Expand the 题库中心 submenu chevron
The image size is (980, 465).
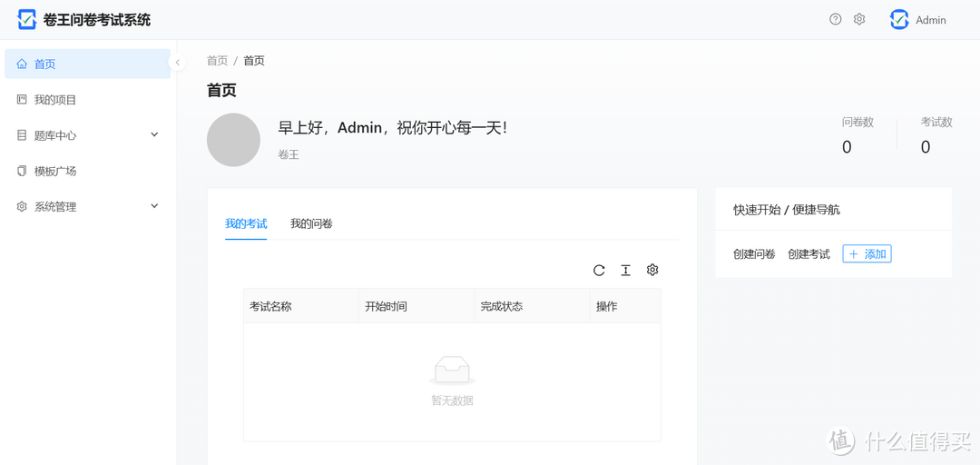pos(155,134)
